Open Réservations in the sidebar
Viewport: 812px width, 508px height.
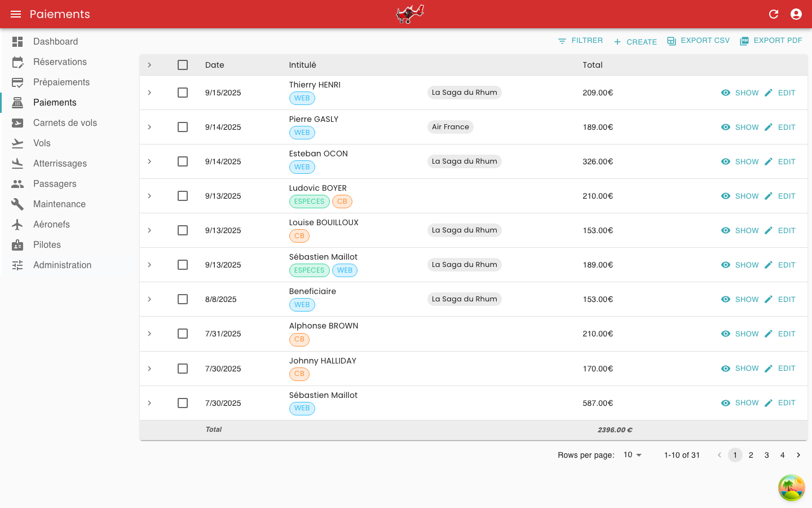(x=60, y=62)
